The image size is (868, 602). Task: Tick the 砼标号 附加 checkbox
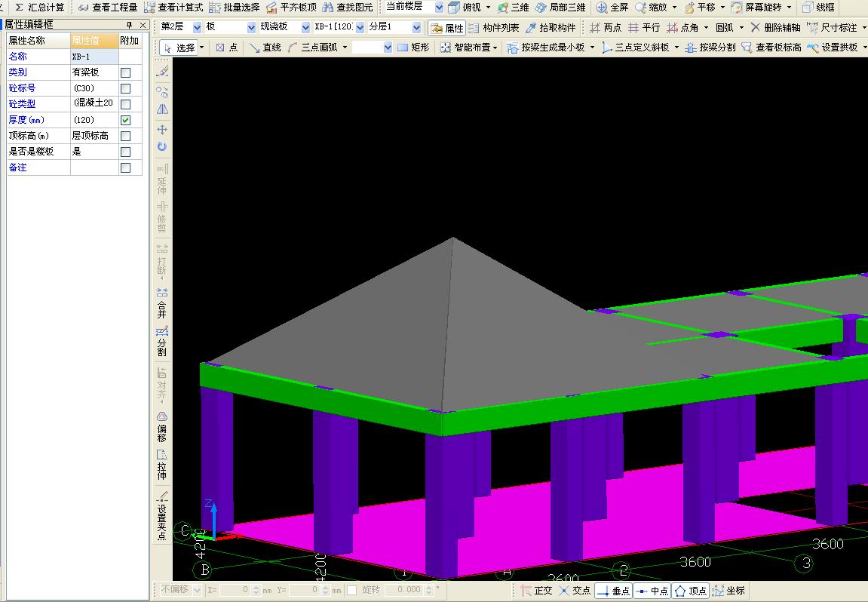(x=126, y=88)
